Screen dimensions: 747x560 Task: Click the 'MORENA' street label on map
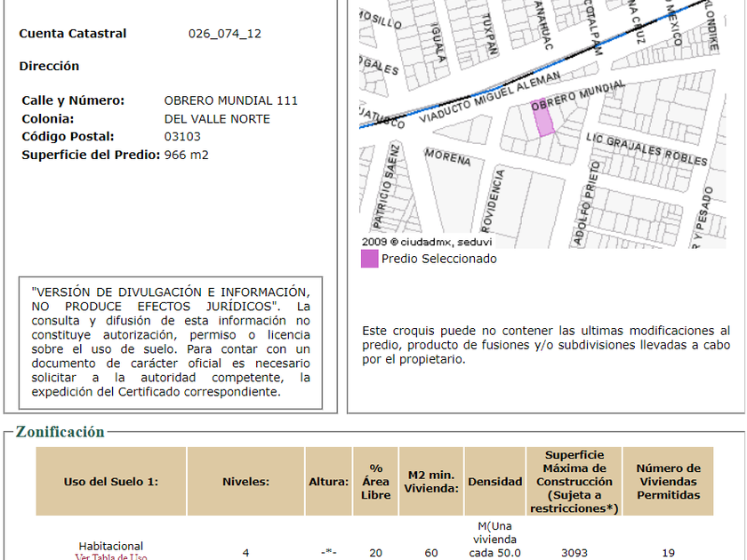[x=448, y=156]
